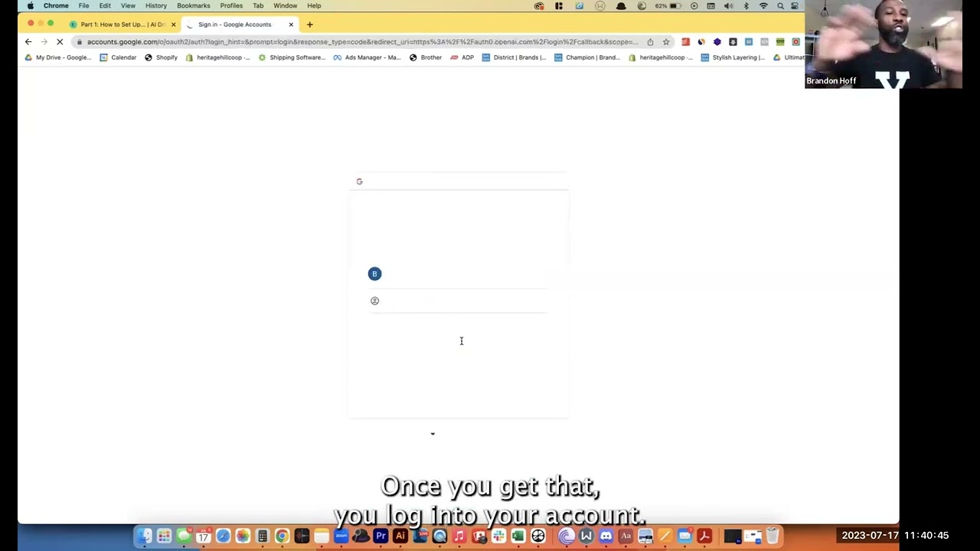Open the Stylish Layering bookmark
Screen dimensions: 980x551
point(733,57)
